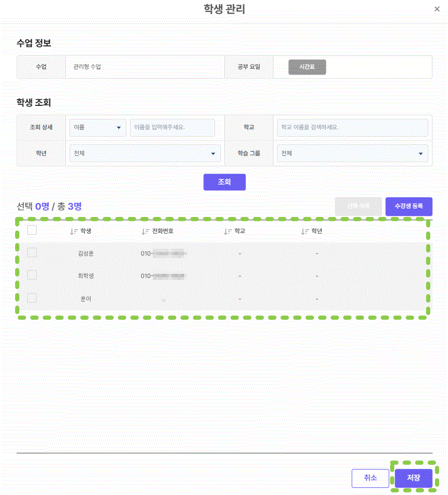Select the checkbox next to 훈이
This screenshot has height=495, width=448.
(32, 298)
